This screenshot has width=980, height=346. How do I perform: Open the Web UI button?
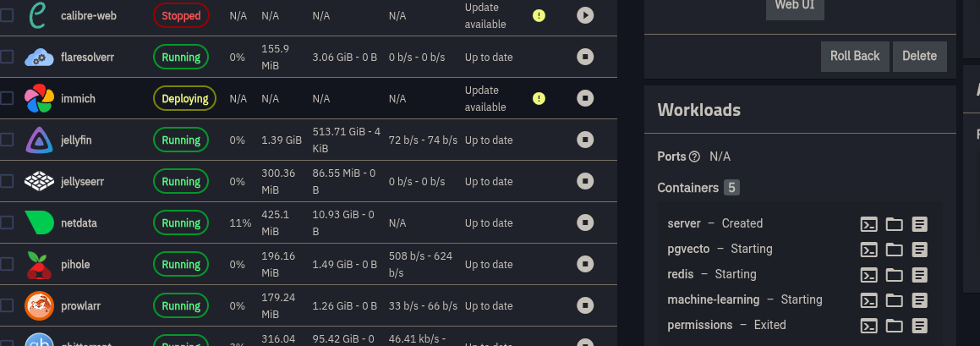pyautogui.click(x=795, y=7)
